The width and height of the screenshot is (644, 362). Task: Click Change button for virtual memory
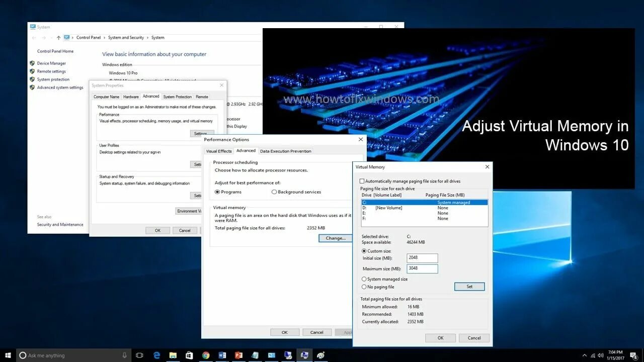point(336,238)
